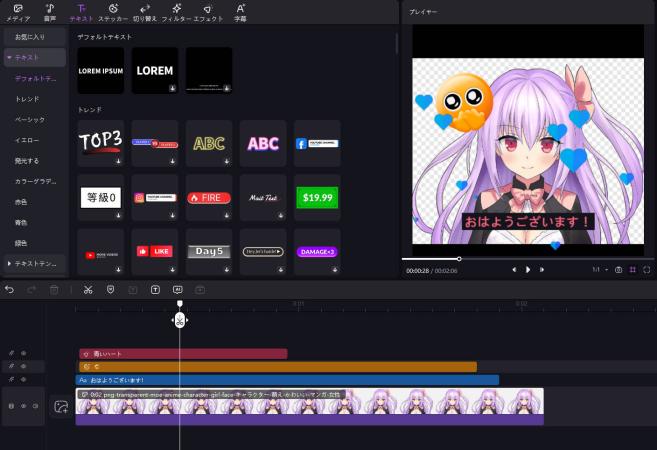Image resolution: width=657 pixels, height=450 pixels.
Task: Click the marker shield icon in timeline toolbar
Action: pos(110,289)
